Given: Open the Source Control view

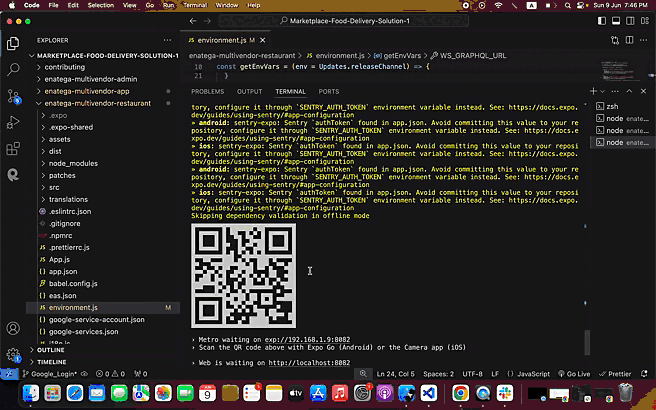Looking at the screenshot, I should point(14,97).
